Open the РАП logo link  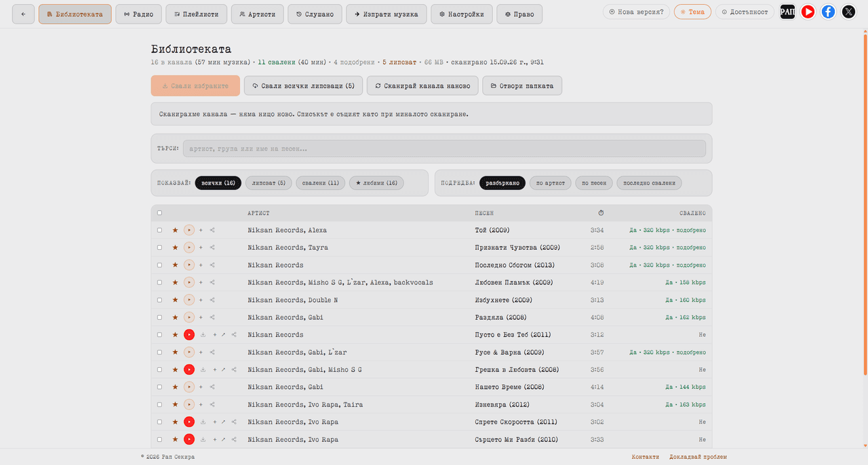(x=787, y=12)
